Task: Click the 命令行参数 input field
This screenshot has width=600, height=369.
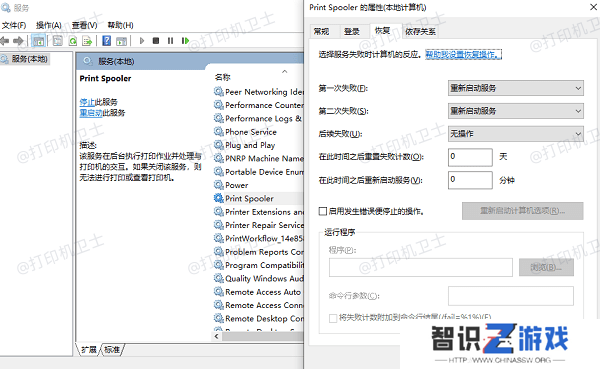Action: pyautogui.click(x=511, y=296)
